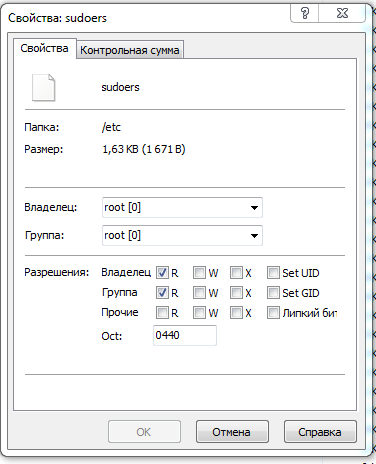Image resolution: width=376 pixels, height=464 pixels.
Task: Click the file size text 1,63 KB
Action: pos(144,149)
